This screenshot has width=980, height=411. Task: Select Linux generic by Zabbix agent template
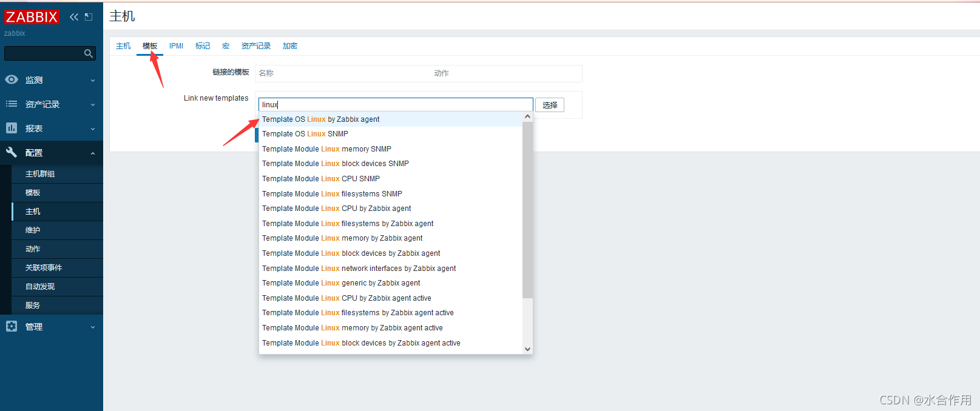pyautogui.click(x=391, y=283)
